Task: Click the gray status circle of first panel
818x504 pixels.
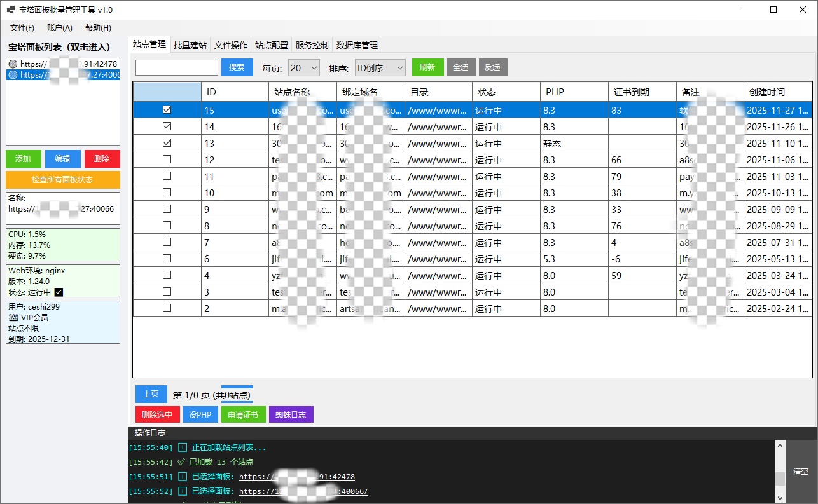Action: [x=13, y=64]
